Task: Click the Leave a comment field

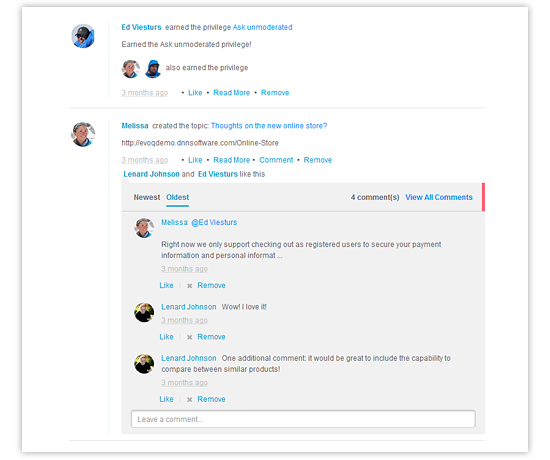Action: click(x=303, y=419)
